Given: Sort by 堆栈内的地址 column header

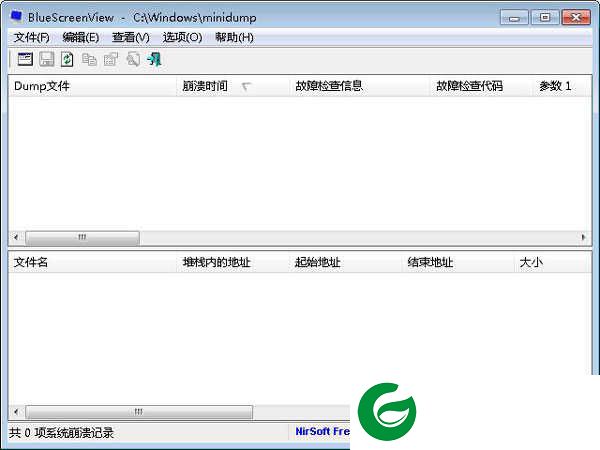Looking at the screenshot, I should click(233, 262).
